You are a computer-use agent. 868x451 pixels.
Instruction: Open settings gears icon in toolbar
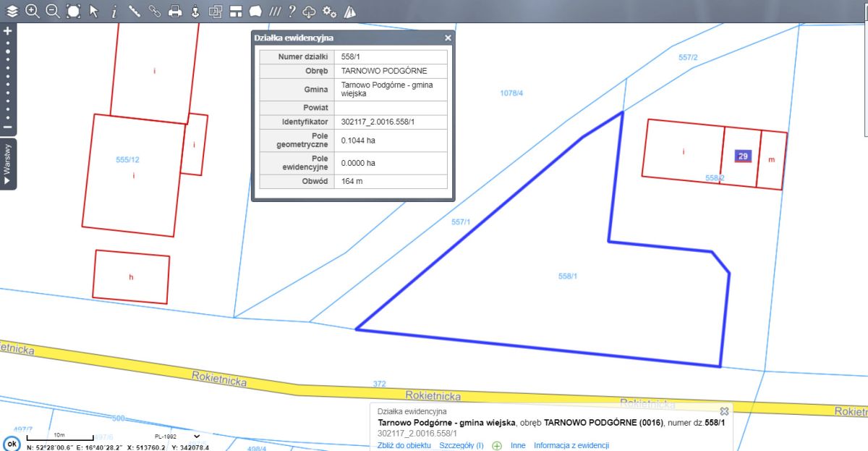click(329, 11)
